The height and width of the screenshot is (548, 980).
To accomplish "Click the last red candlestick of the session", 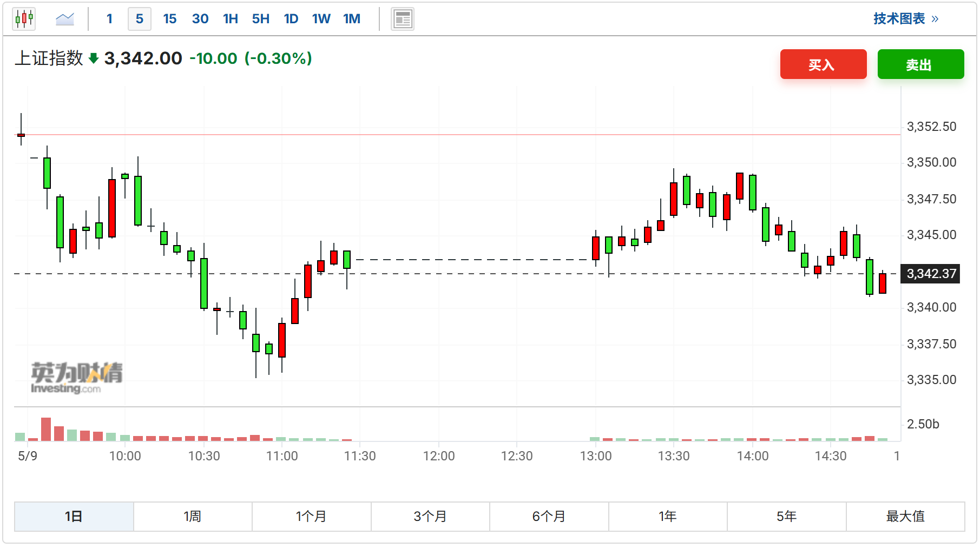I will pos(883,283).
